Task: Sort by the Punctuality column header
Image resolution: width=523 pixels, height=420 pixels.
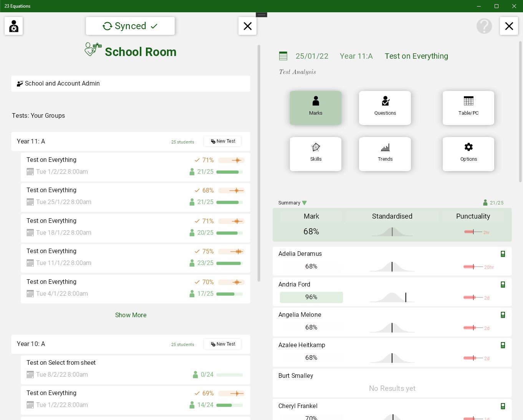Action: tap(473, 216)
